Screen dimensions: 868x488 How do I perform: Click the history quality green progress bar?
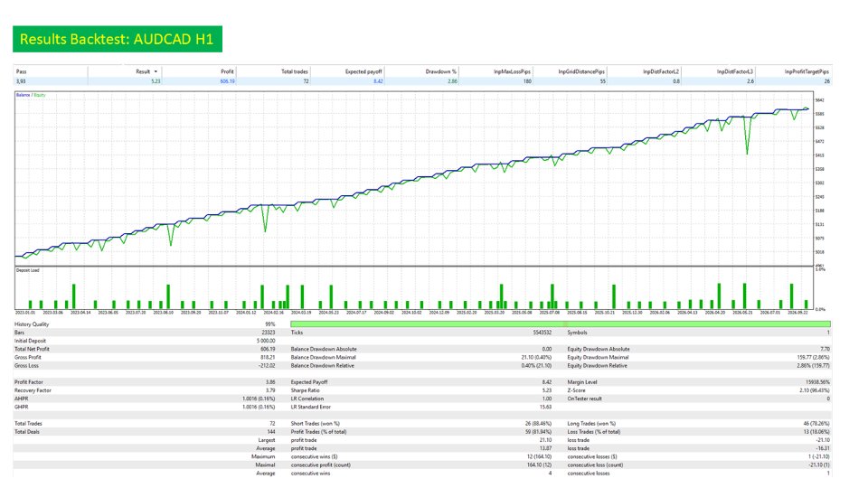pyautogui.click(x=561, y=324)
